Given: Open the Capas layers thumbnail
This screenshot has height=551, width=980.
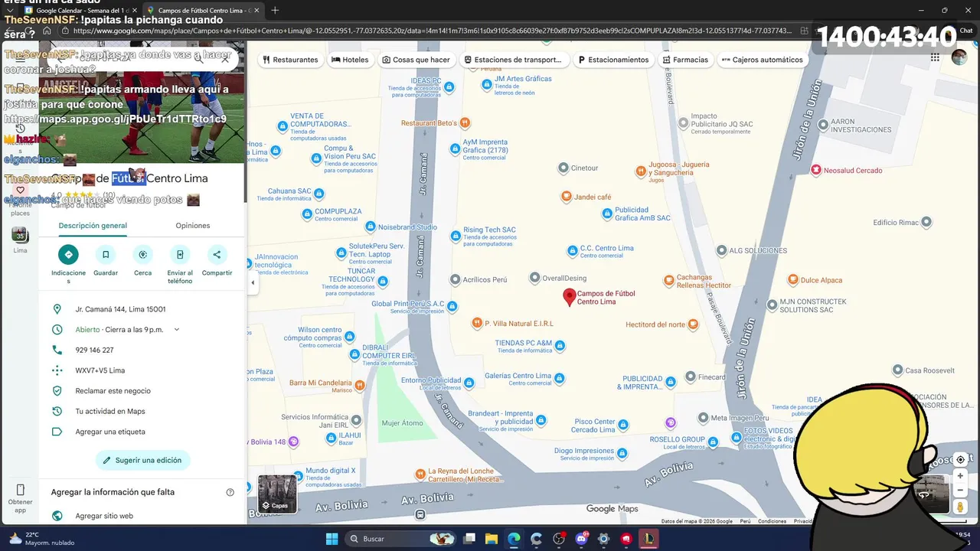Looking at the screenshot, I should click(x=277, y=494).
